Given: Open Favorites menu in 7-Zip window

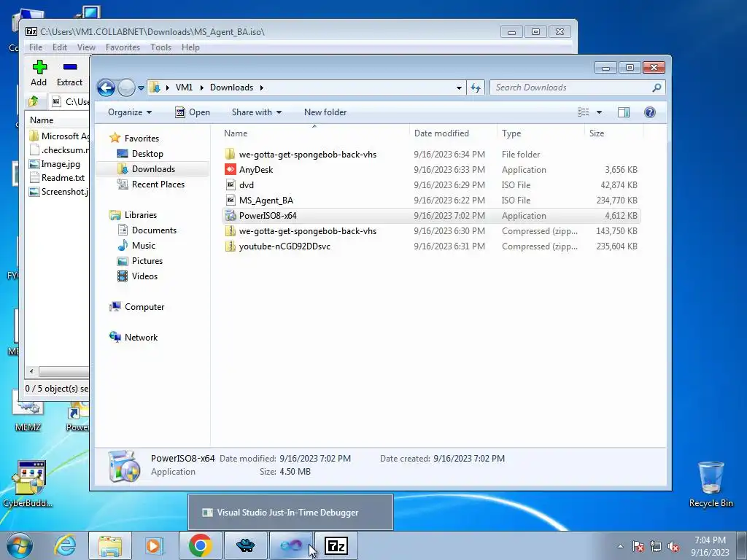Looking at the screenshot, I should click(123, 47).
